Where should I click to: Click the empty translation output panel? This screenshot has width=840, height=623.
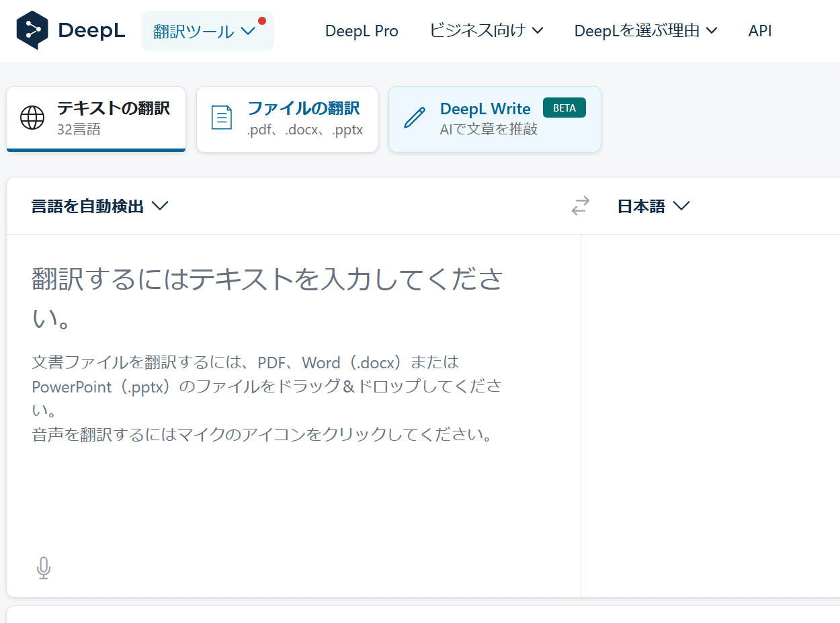point(710,403)
